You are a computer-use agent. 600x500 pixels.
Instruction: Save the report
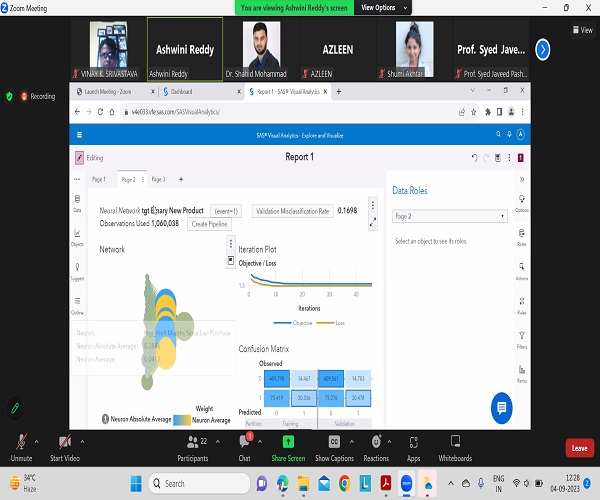click(497, 158)
